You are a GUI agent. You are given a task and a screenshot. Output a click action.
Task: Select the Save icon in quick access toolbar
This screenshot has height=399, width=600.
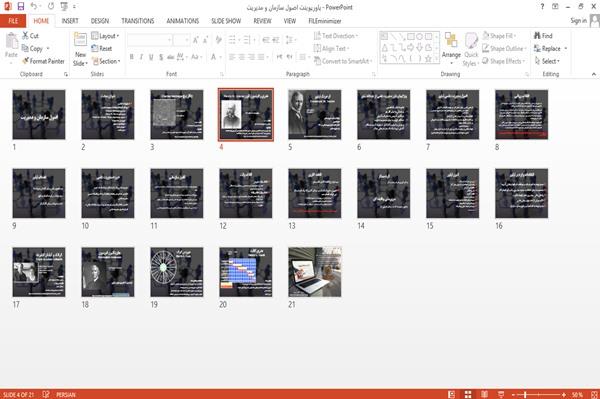(21, 7)
